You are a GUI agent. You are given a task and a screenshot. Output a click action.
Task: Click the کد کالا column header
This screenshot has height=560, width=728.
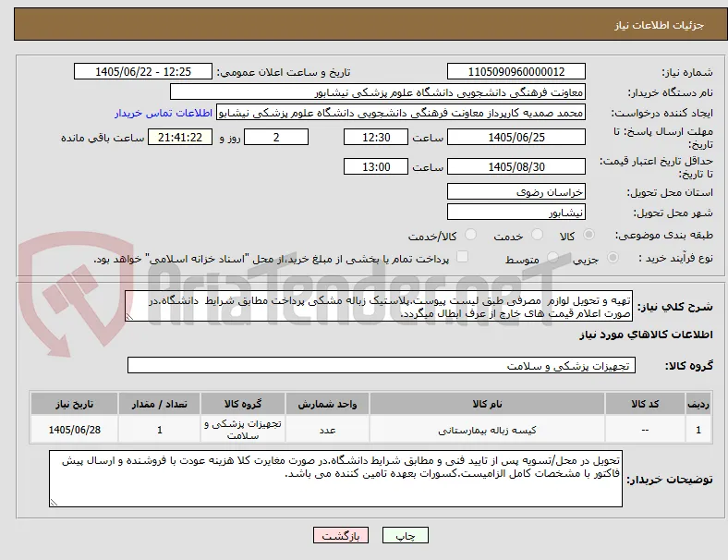pyautogui.click(x=645, y=404)
